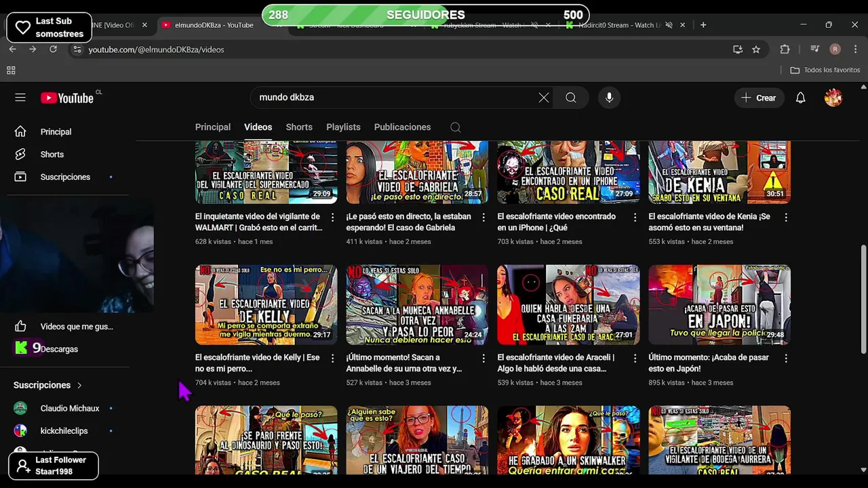Click the address bar URL
Screen dimensions: 868x488
(x=156, y=49)
